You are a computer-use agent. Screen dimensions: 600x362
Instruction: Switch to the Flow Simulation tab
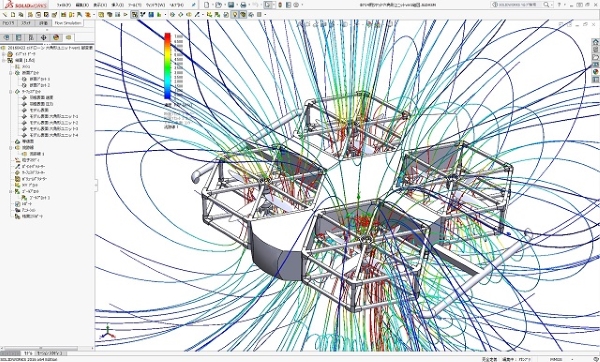point(68,23)
